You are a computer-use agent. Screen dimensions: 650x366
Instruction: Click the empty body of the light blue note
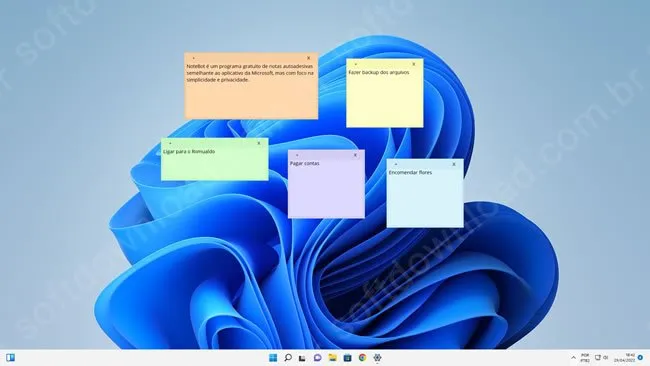[425, 201]
